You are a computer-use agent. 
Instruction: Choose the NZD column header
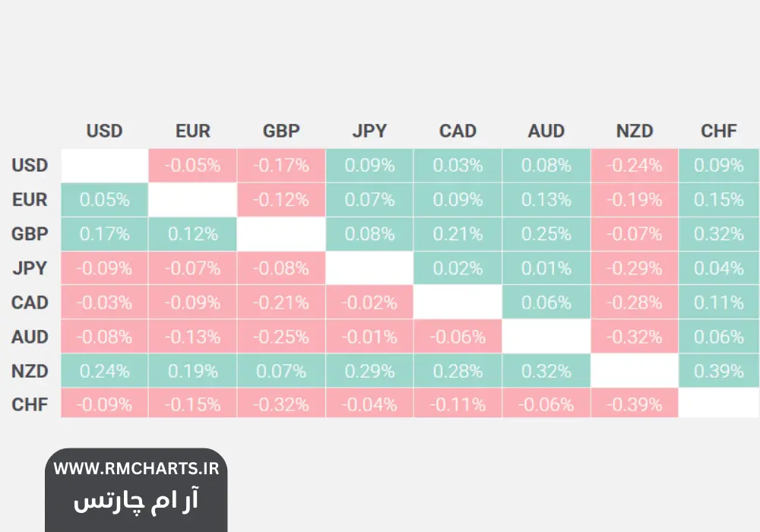point(635,131)
